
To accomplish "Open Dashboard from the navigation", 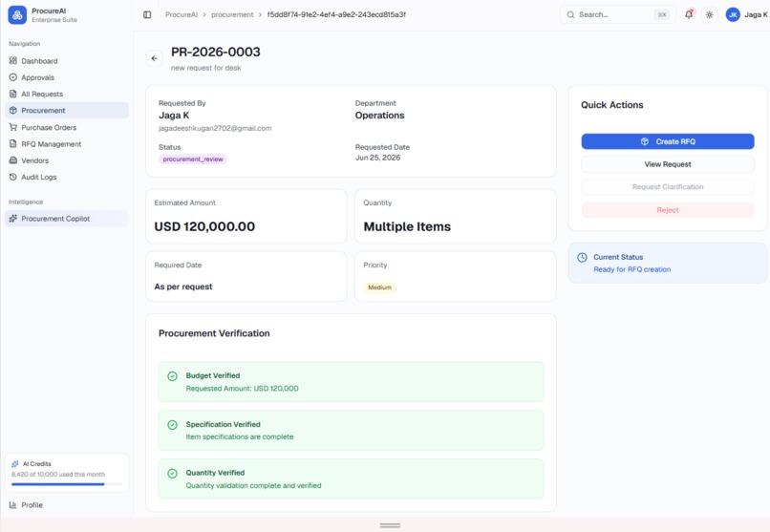I will coord(67,61).
